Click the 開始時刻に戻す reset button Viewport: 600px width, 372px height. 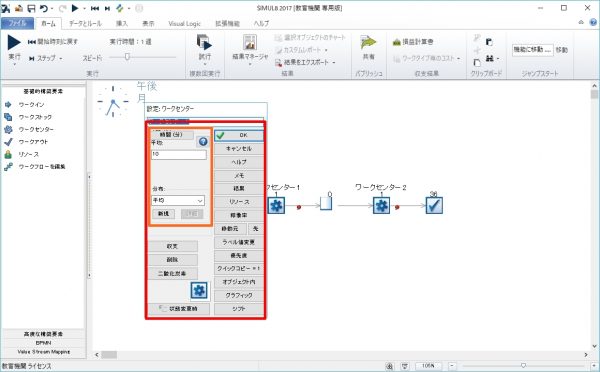pyautogui.click(x=53, y=42)
